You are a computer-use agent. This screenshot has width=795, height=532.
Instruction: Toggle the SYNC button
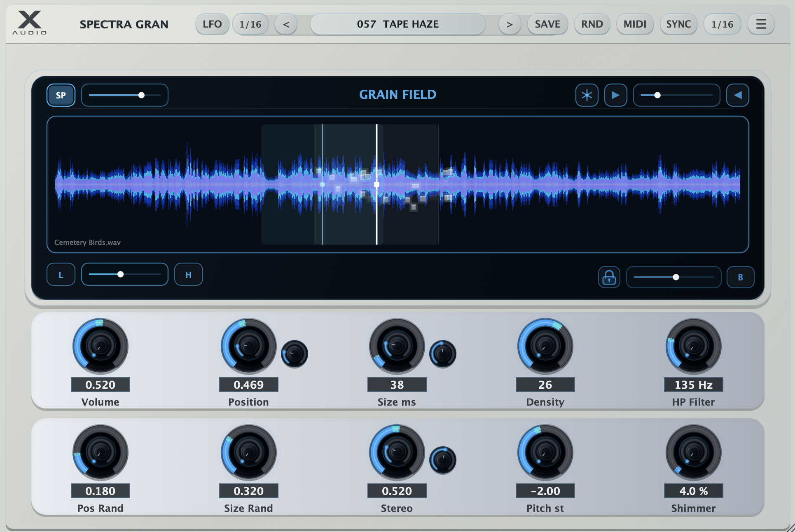click(678, 24)
